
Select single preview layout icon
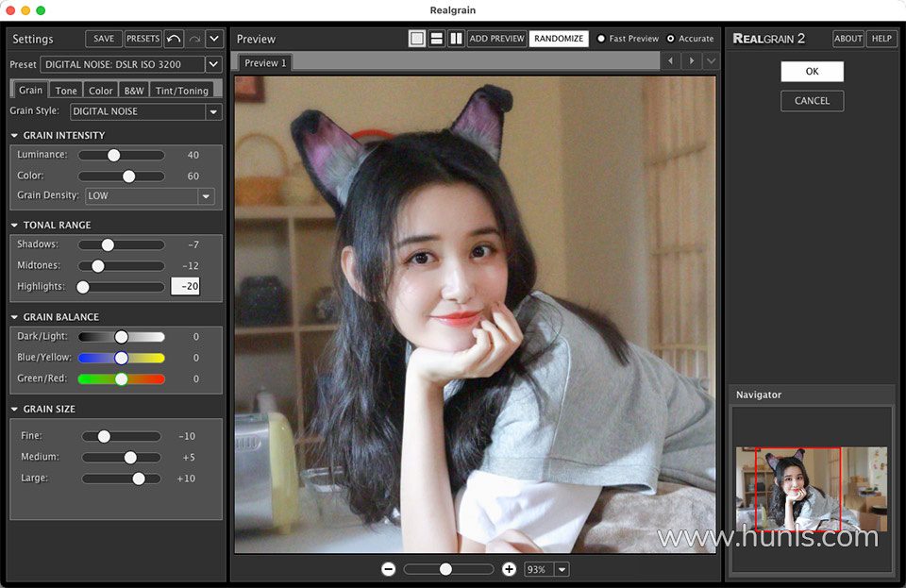point(417,39)
